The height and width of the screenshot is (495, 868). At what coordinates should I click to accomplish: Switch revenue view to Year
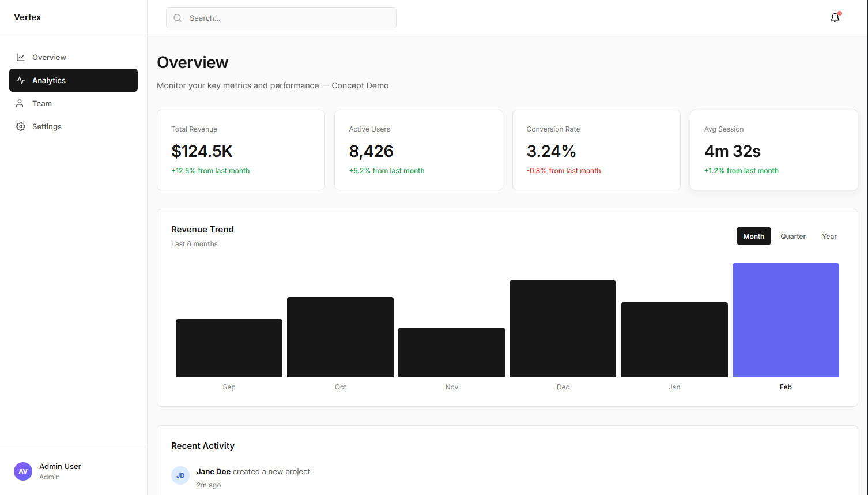829,236
